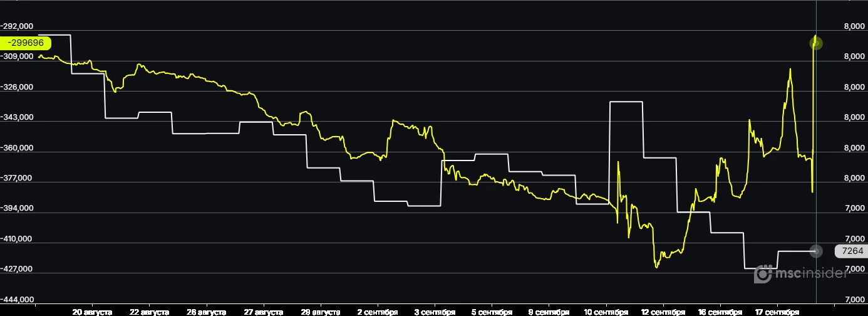This screenshot has width=868, height=316.
Task: Click the 20 августа date label
Action: (x=93, y=312)
